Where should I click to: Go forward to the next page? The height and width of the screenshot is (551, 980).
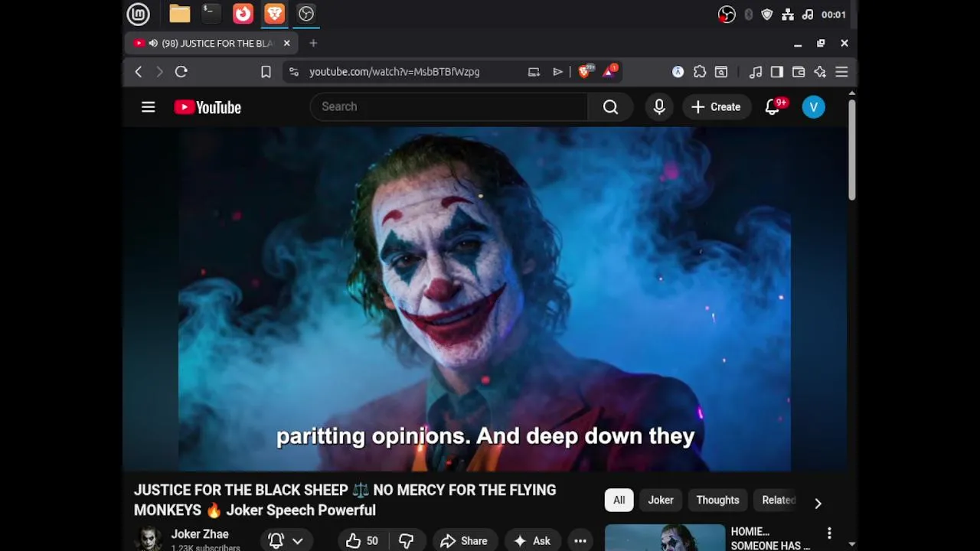159,72
